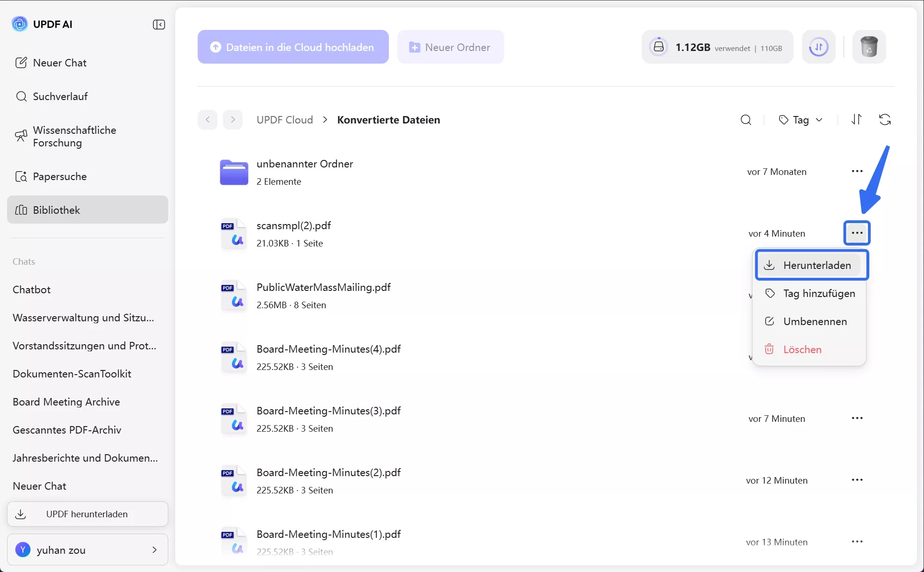Open the Board Meeting Archive chat
The image size is (924, 572).
click(66, 402)
